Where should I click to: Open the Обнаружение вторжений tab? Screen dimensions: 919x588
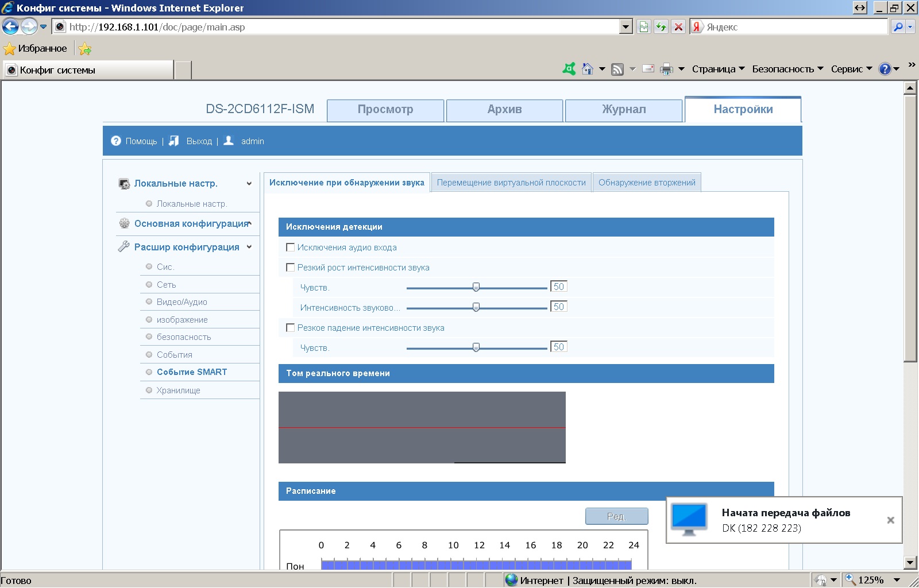tap(647, 183)
